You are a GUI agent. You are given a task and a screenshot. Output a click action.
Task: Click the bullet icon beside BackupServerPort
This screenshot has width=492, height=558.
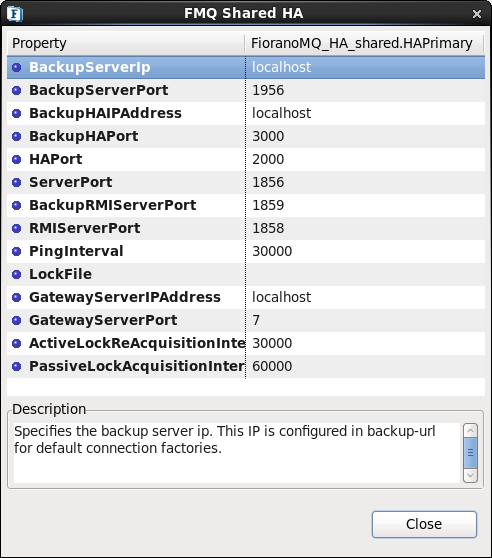17,90
